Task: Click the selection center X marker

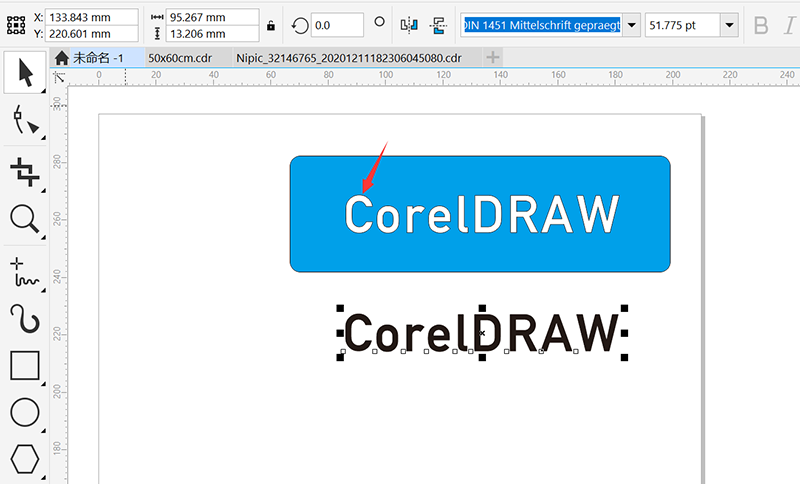Action: tap(482, 333)
